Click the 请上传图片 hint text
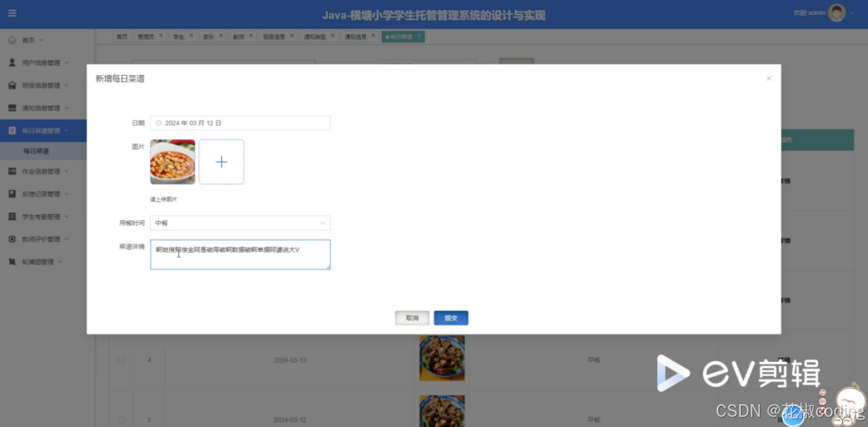The height and width of the screenshot is (427, 868). pos(164,199)
